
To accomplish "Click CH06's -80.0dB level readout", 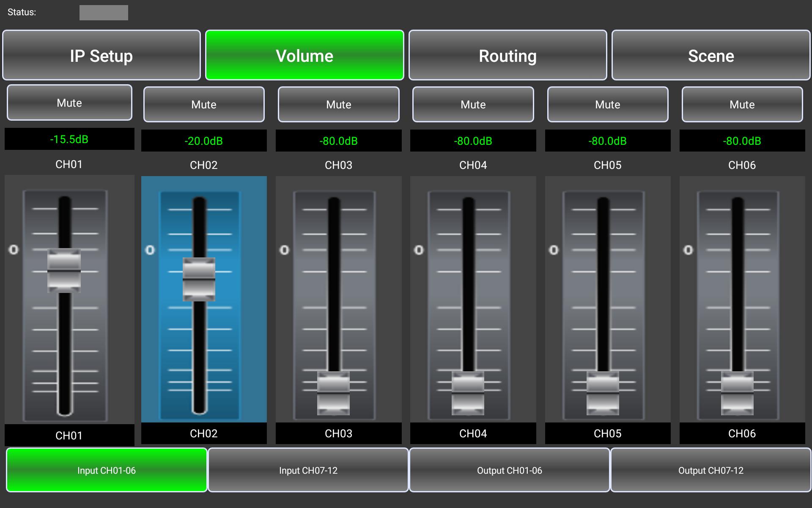I will pyautogui.click(x=742, y=141).
